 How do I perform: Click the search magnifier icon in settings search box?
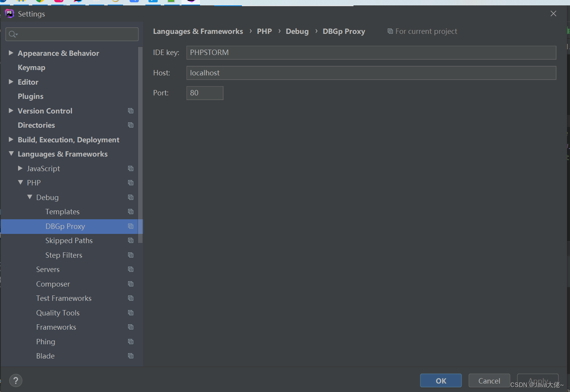(13, 34)
